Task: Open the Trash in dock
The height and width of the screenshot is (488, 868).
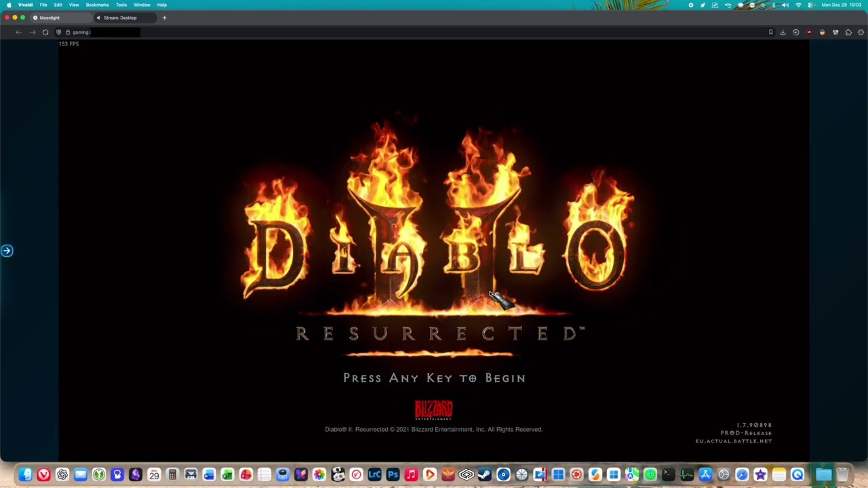Action: [842, 475]
